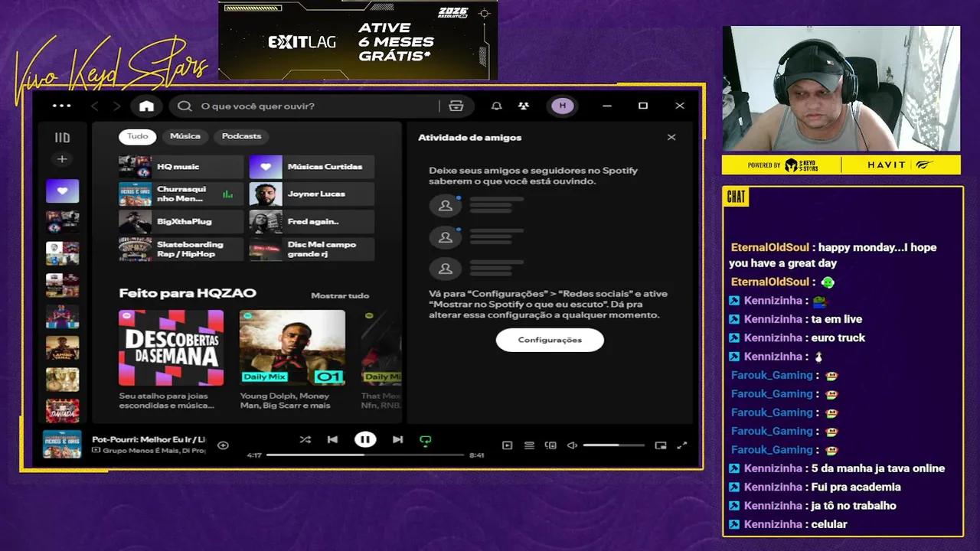Toggle the green repeat button
Image resolution: width=980 pixels, height=551 pixels.
click(426, 440)
